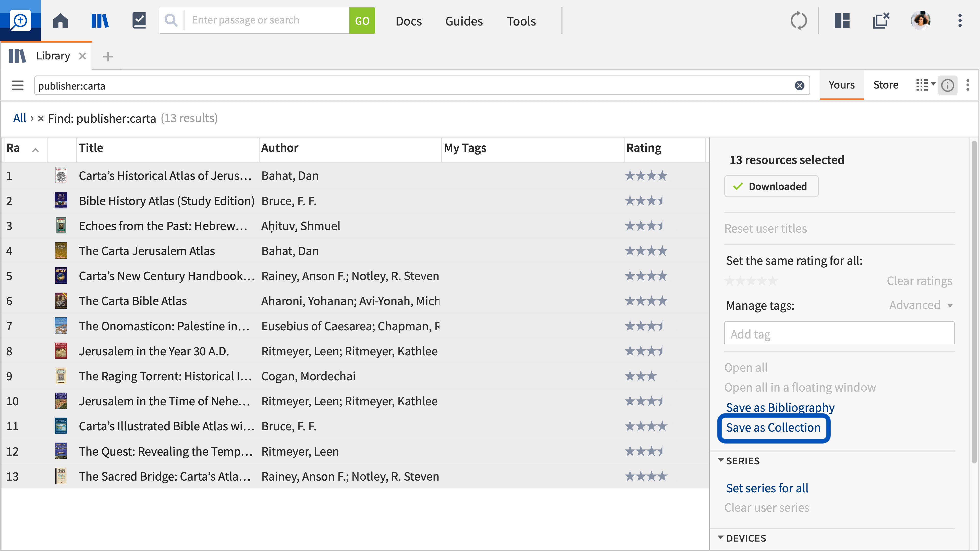Click cover of Jerusalem in the Year 30 A.D.
The height and width of the screenshot is (551, 980).
tap(61, 351)
